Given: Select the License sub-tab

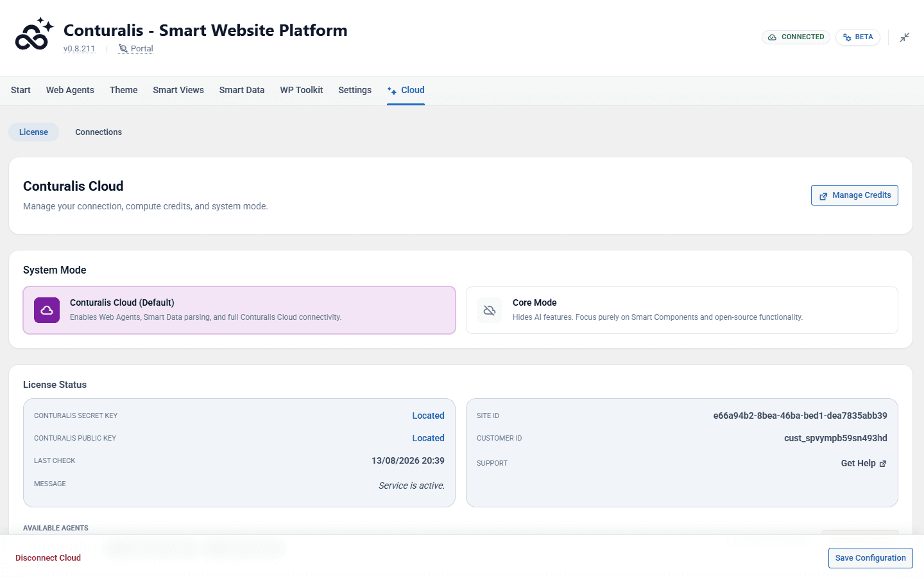Looking at the screenshot, I should pyautogui.click(x=33, y=132).
